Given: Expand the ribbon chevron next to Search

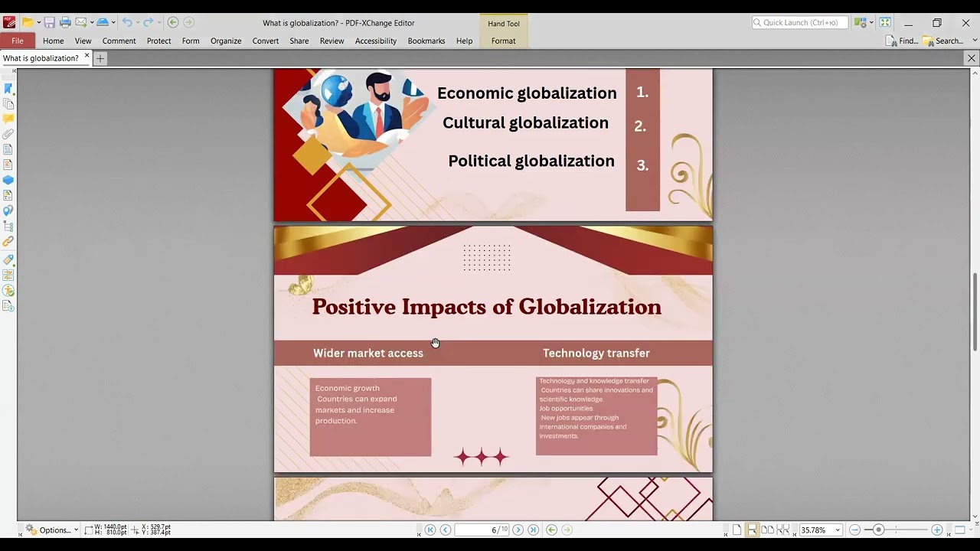Looking at the screenshot, I should pyautogui.click(x=975, y=41).
